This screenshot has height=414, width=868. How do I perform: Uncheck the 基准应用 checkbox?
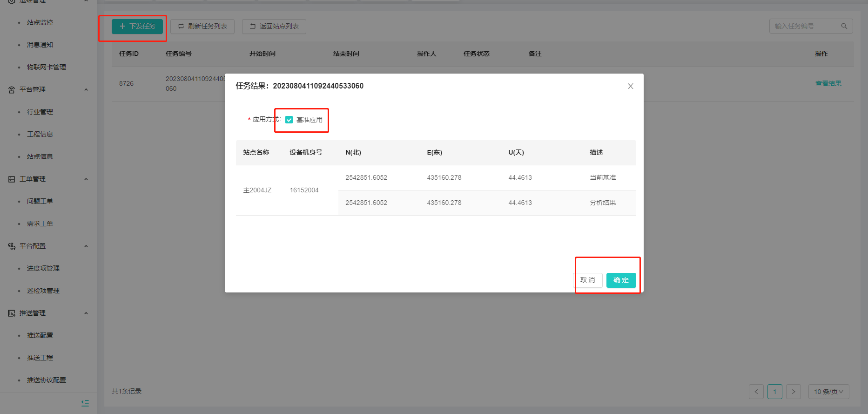click(289, 120)
